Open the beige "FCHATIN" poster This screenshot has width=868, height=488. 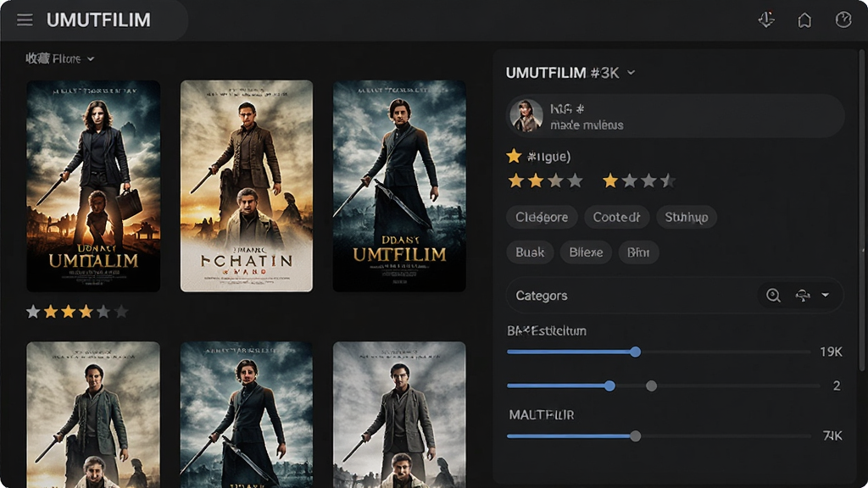click(x=247, y=186)
